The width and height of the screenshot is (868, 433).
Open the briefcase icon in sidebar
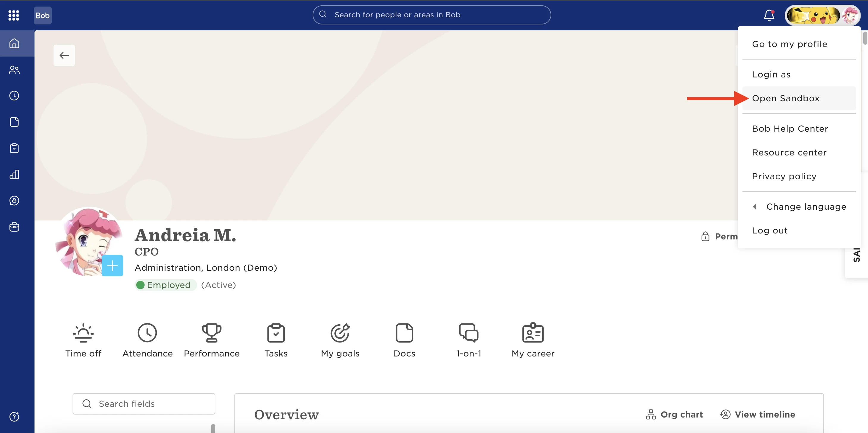click(14, 227)
